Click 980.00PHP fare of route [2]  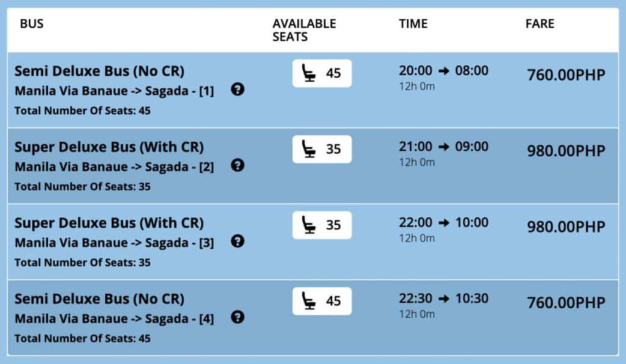(565, 151)
